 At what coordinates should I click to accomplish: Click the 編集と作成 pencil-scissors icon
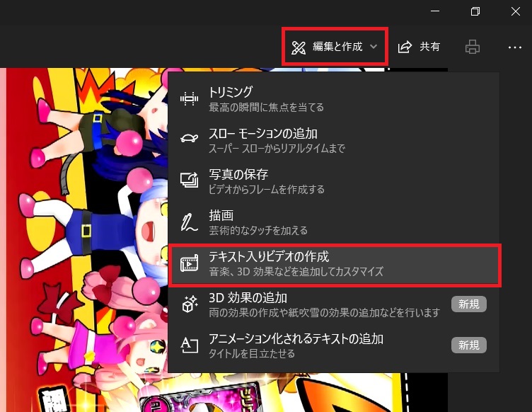(299, 47)
